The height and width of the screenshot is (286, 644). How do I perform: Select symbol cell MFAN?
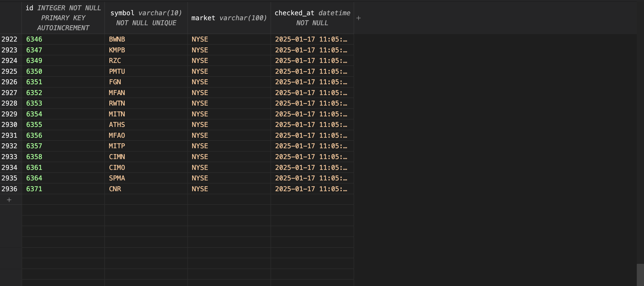[146, 93]
